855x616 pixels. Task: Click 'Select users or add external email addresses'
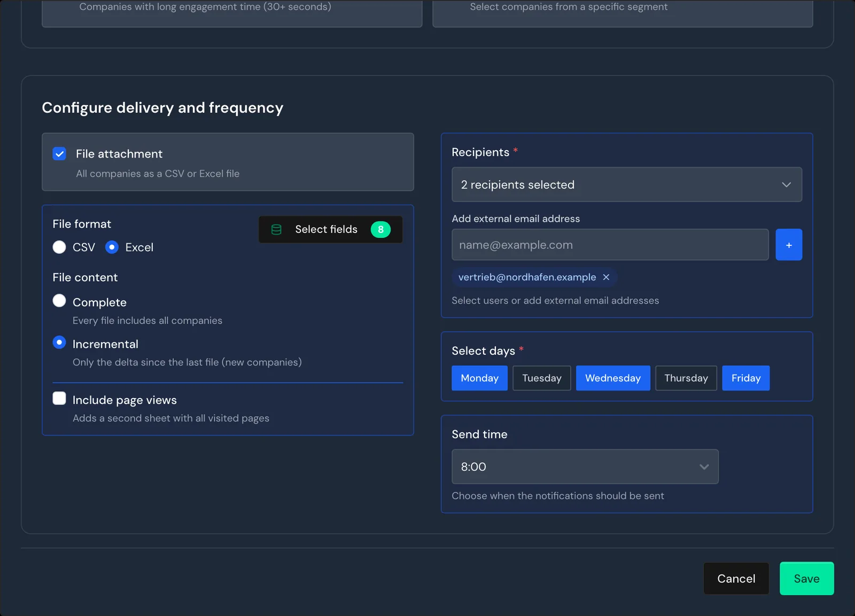click(x=555, y=301)
